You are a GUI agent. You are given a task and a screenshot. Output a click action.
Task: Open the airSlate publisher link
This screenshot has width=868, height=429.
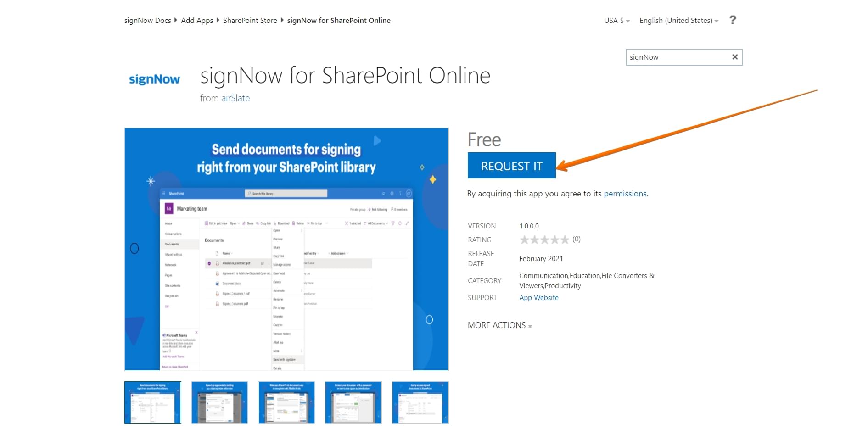[x=235, y=98]
